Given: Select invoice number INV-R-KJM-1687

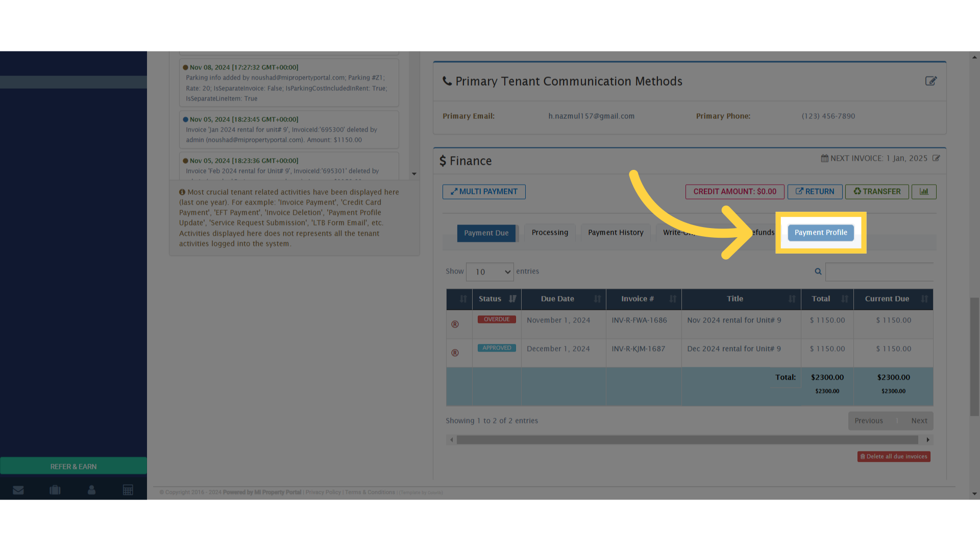Looking at the screenshot, I should click(639, 349).
